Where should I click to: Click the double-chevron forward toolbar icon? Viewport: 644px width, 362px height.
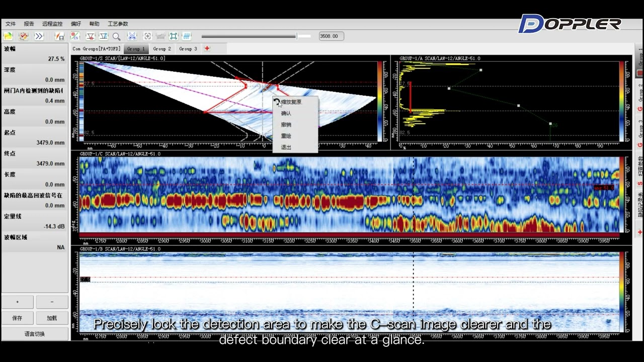pos(39,36)
